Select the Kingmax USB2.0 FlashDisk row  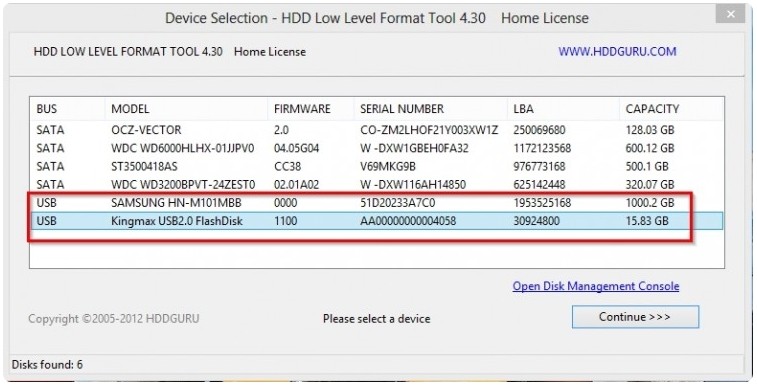tap(377, 221)
